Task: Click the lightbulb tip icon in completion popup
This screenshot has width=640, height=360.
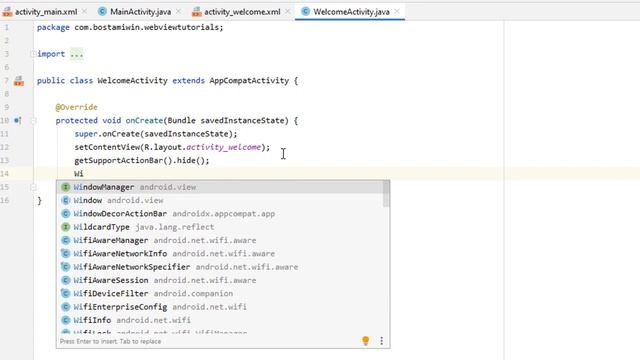Action: pyautogui.click(x=366, y=341)
